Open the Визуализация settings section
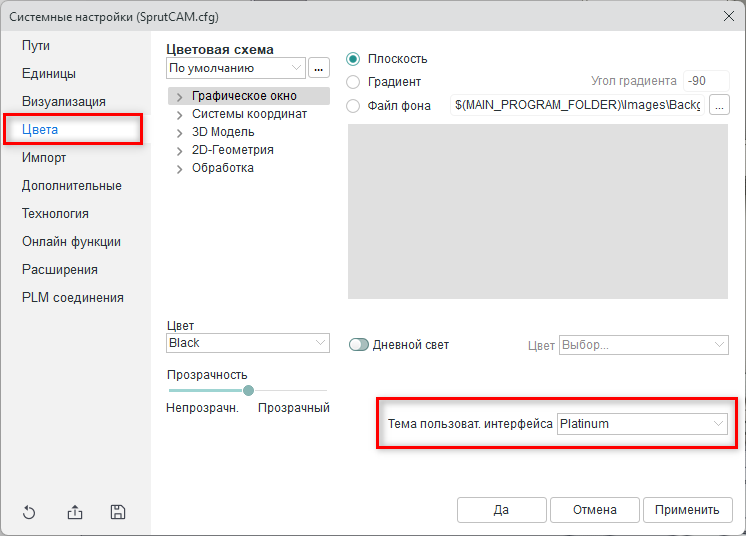This screenshot has height=536, width=746. coord(64,101)
